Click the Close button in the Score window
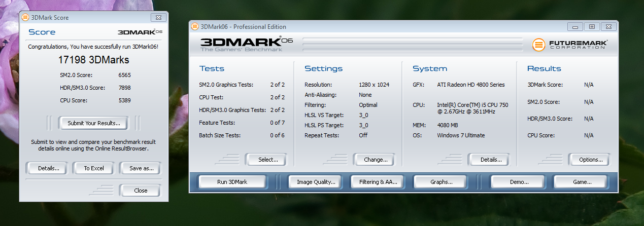The width and height of the screenshot is (644, 226). pyautogui.click(x=141, y=191)
